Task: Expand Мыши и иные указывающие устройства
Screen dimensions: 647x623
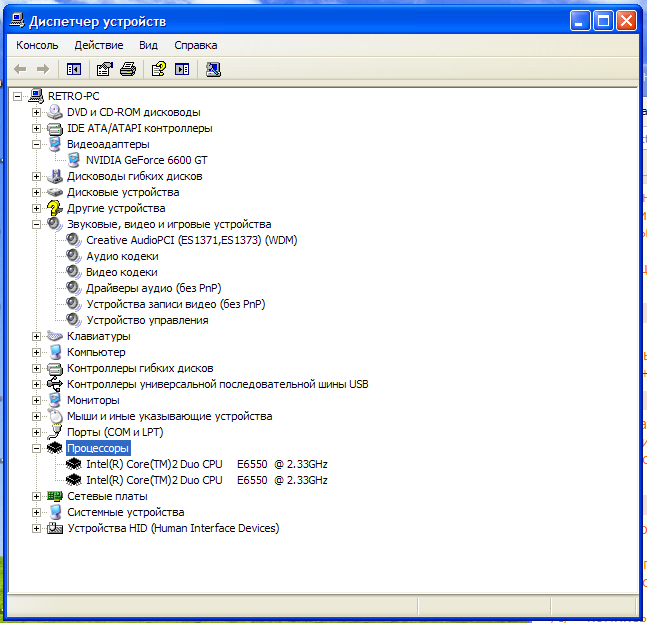Action: click(36, 416)
